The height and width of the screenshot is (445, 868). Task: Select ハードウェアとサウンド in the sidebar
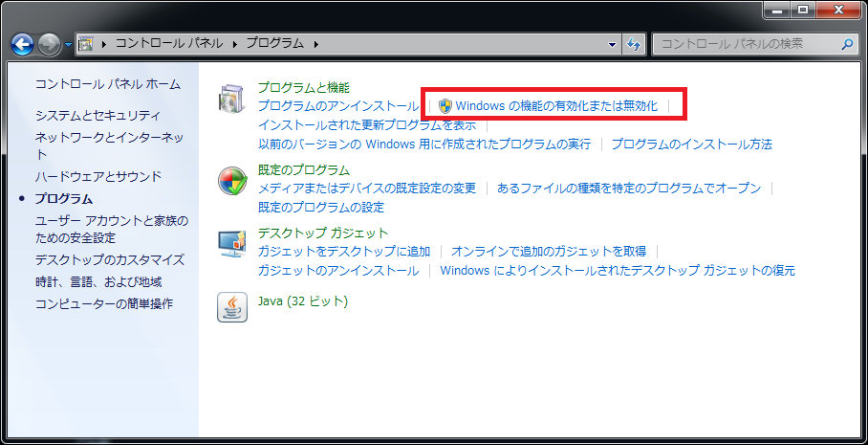click(x=98, y=176)
